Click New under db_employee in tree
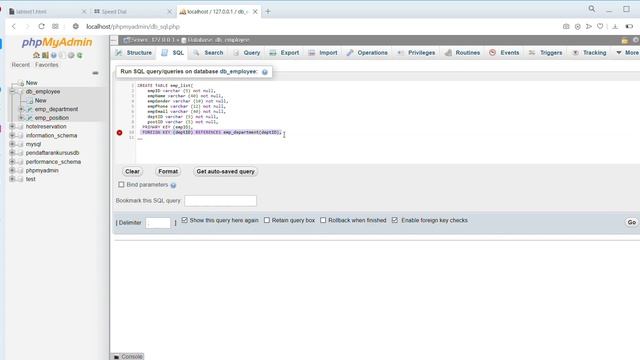Image resolution: width=640 pixels, height=360 pixels. (40, 100)
